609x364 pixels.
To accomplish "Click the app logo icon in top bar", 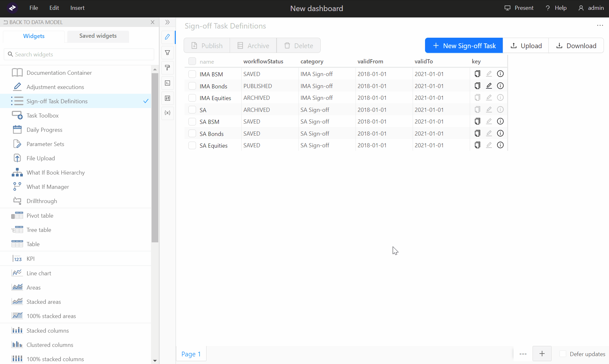I will 12,8.
